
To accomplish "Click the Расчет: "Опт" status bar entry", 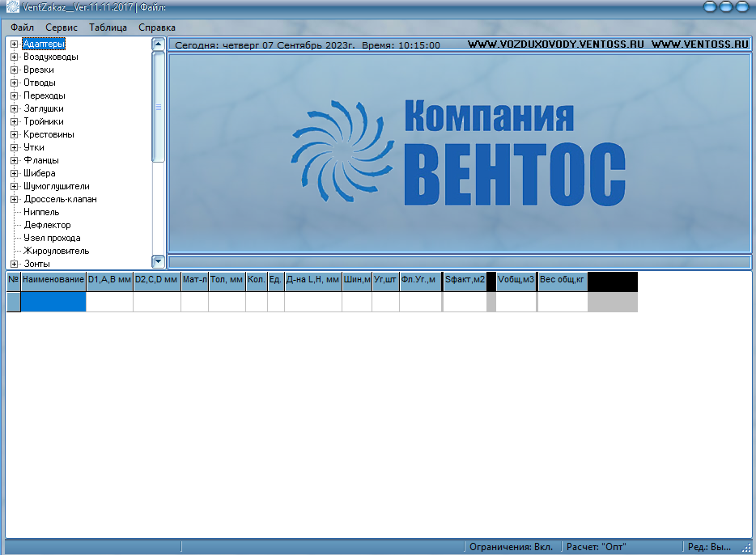I will tap(597, 547).
